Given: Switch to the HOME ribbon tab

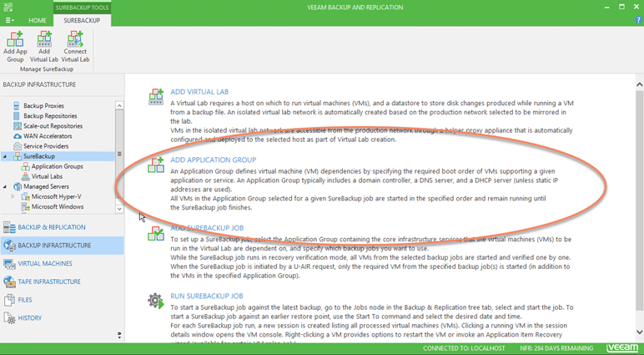Looking at the screenshot, I should 38,20.
